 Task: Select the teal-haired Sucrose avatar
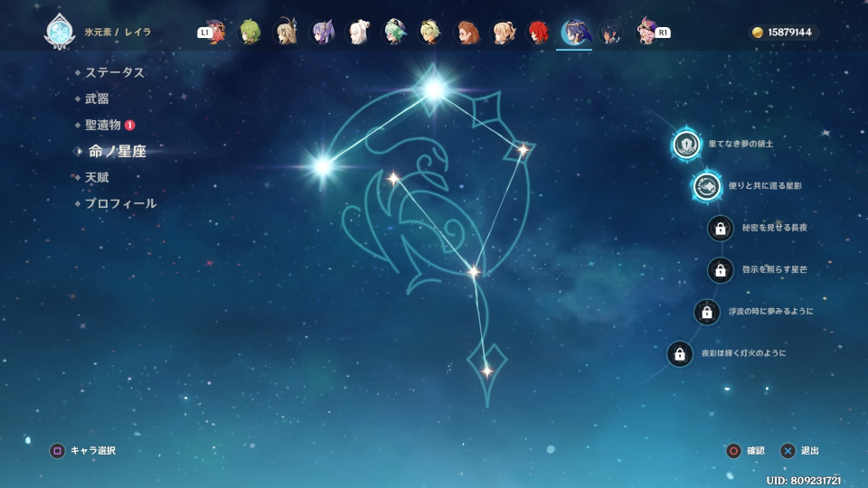(x=395, y=33)
